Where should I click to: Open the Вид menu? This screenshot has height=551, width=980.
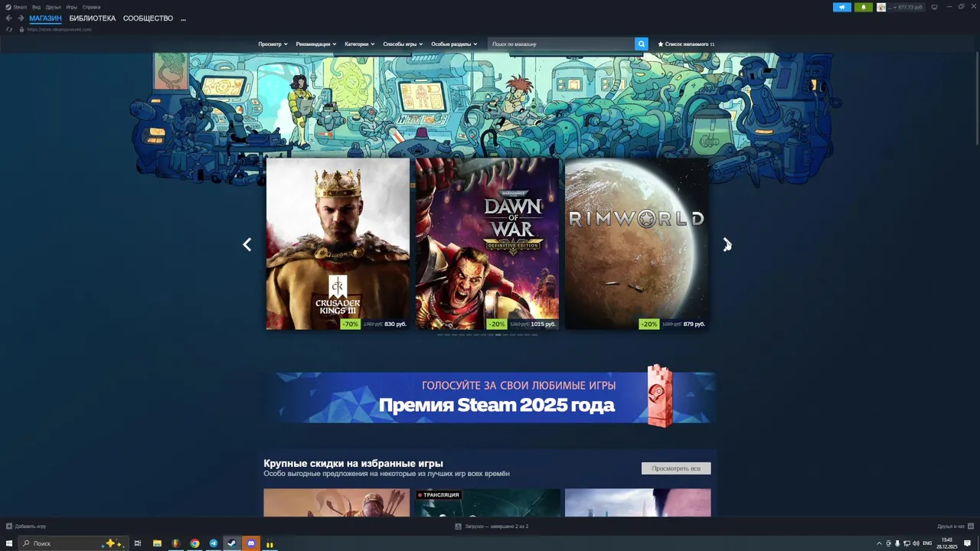tap(36, 7)
